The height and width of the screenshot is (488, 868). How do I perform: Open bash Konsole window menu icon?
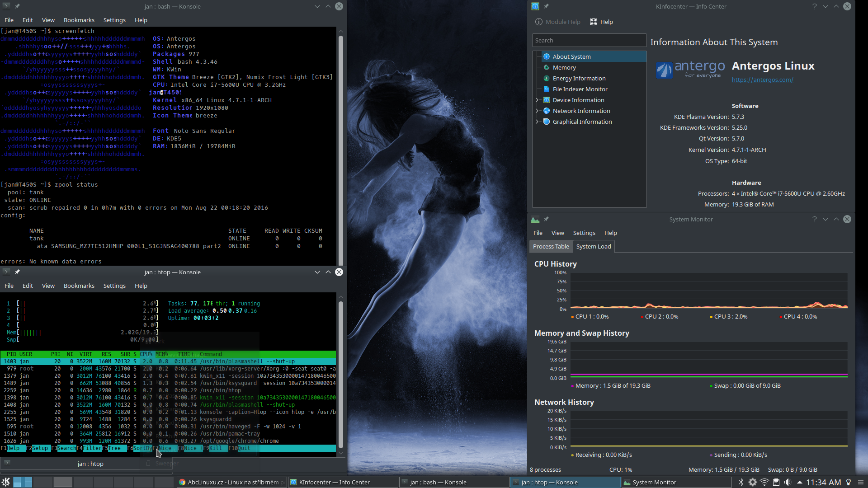(6, 6)
